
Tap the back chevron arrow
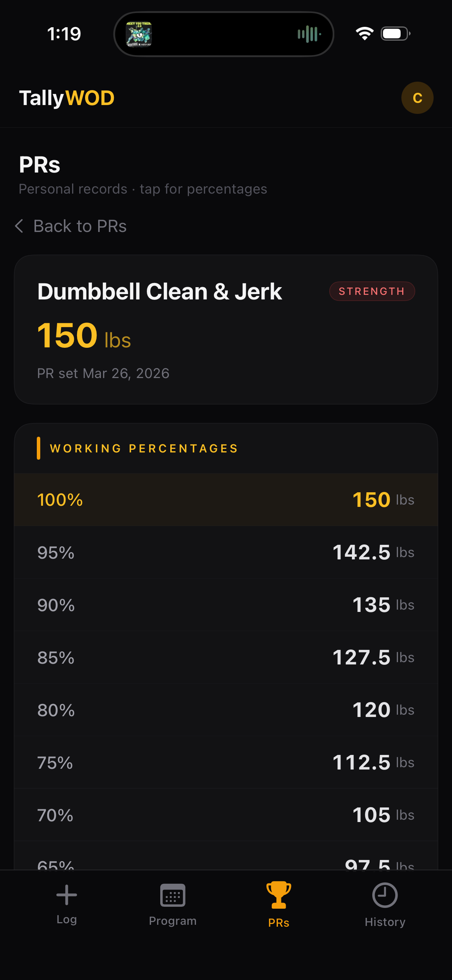tap(19, 226)
